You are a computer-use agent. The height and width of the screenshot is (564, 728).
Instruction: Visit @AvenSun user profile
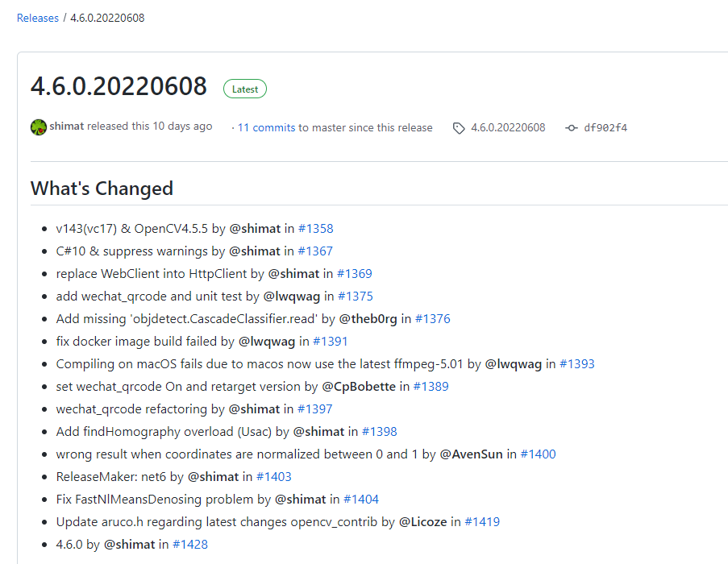point(472,454)
